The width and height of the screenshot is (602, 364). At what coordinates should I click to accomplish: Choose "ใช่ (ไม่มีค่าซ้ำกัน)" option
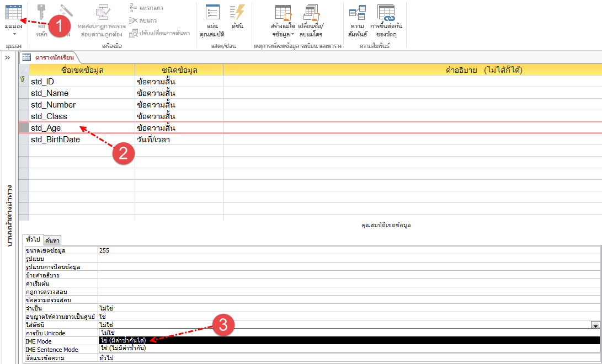pyautogui.click(x=123, y=349)
